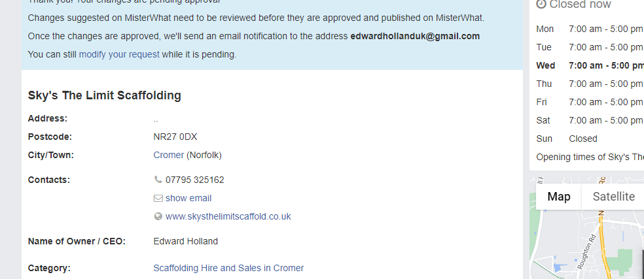Open Scaffolding Hire and Sales in Cromer category

coord(228,268)
